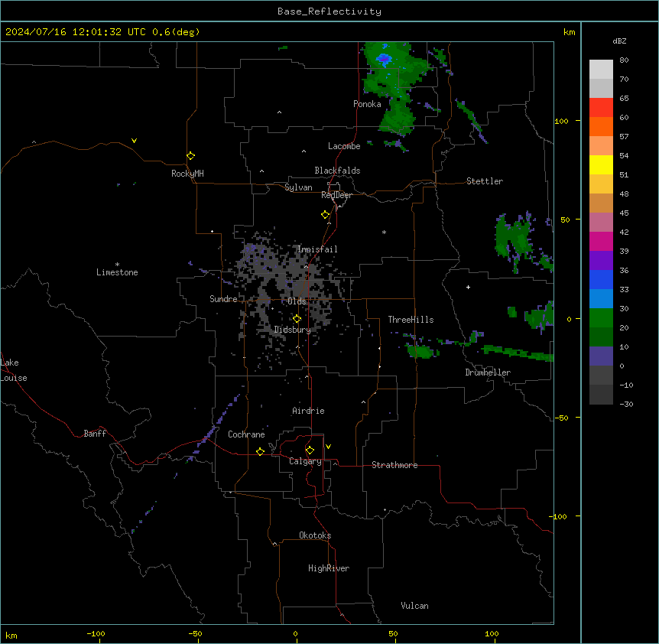659x644 pixels.
Task: Click the dBZ legend heading
Action: click(x=619, y=41)
